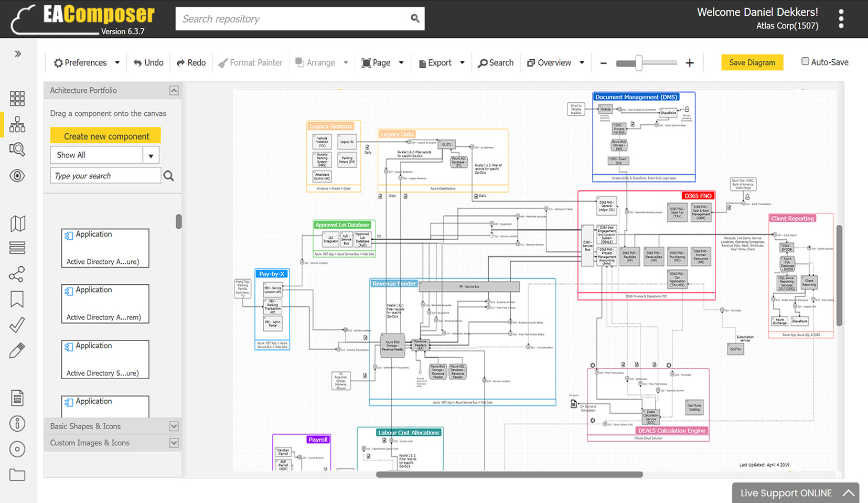This screenshot has height=503, width=868.
Task: Open the roadmap map icon in sidebar
Action: click(x=17, y=223)
